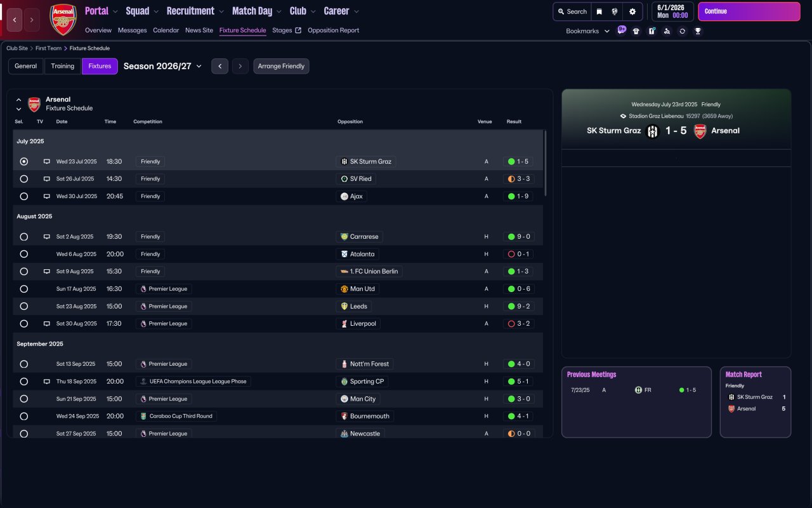Click SK Sturm Graz badge in match header
This screenshot has width=812, height=508.
pyautogui.click(x=653, y=131)
